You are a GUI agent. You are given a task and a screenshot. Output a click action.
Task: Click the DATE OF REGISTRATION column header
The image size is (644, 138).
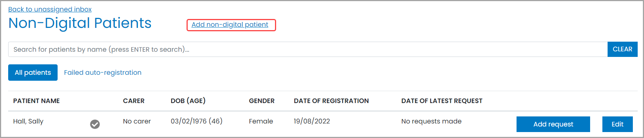(331, 101)
